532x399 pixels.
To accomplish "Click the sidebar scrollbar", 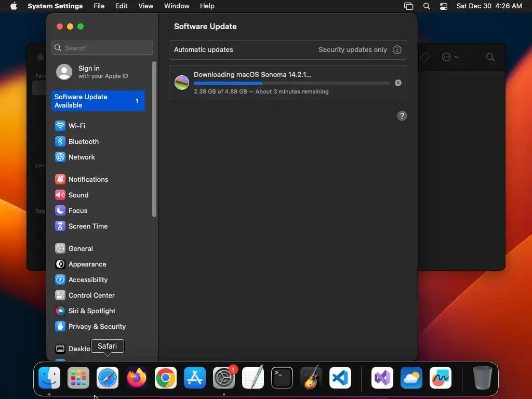I will pos(154,139).
